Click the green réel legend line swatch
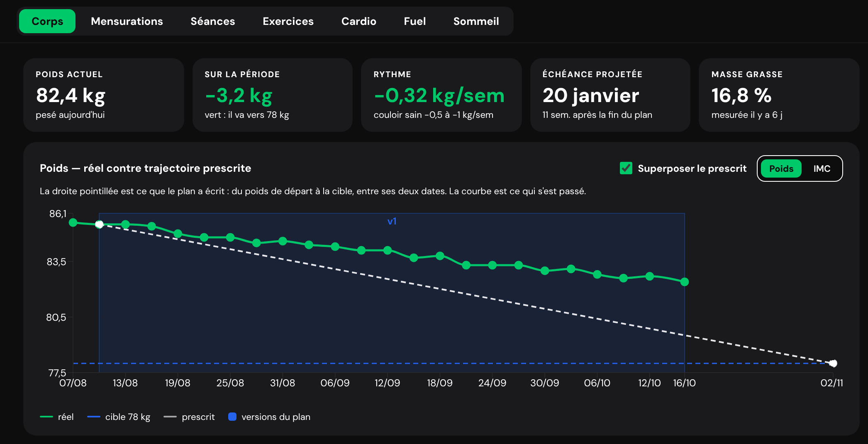 (46, 417)
